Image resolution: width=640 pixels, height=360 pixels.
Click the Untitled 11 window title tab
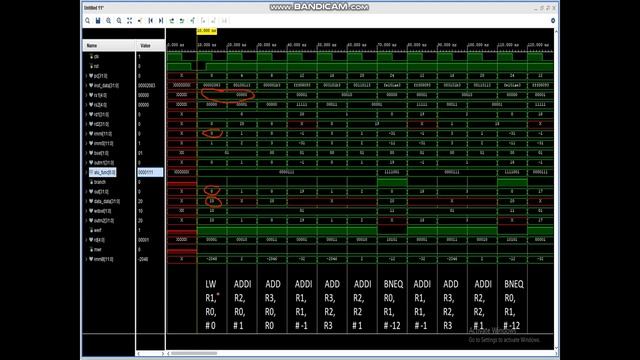pyautogui.click(x=94, y=8)
